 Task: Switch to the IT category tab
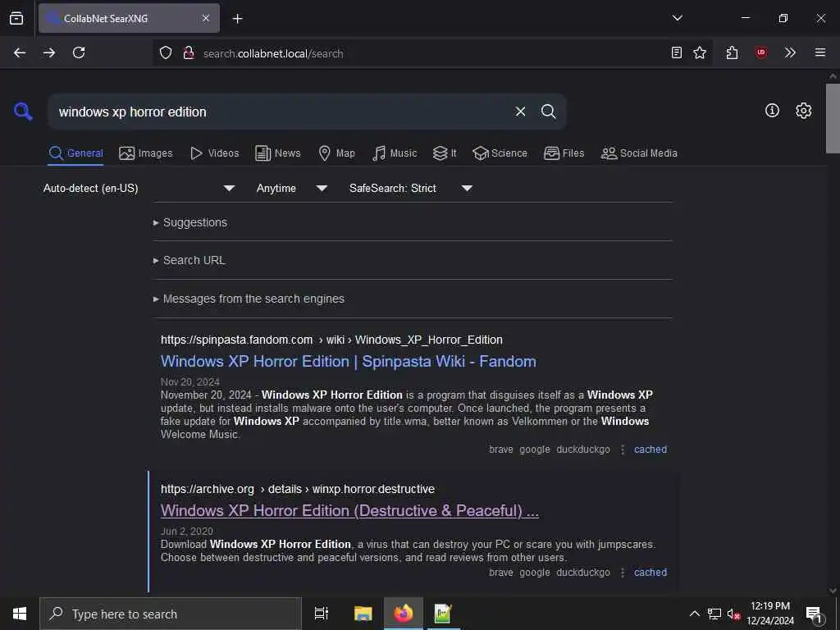pyautogui.click(x=445, y=153)
